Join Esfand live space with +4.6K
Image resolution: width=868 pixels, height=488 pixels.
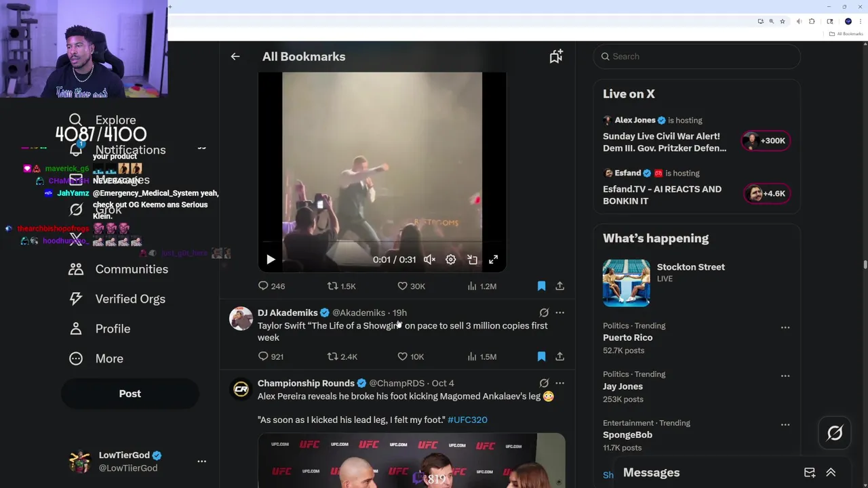[766, 194]
